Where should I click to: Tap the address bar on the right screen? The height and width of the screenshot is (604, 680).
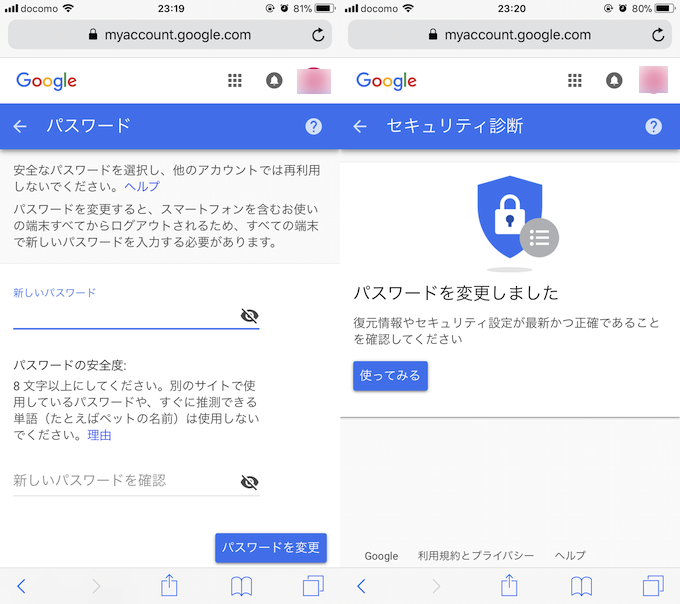pos(510,35)
